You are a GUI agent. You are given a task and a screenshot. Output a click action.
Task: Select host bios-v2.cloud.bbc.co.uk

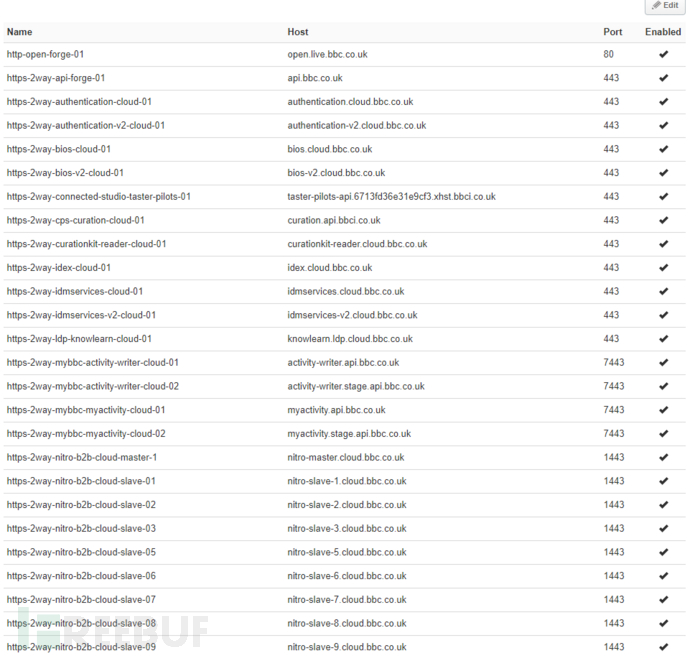336,173
